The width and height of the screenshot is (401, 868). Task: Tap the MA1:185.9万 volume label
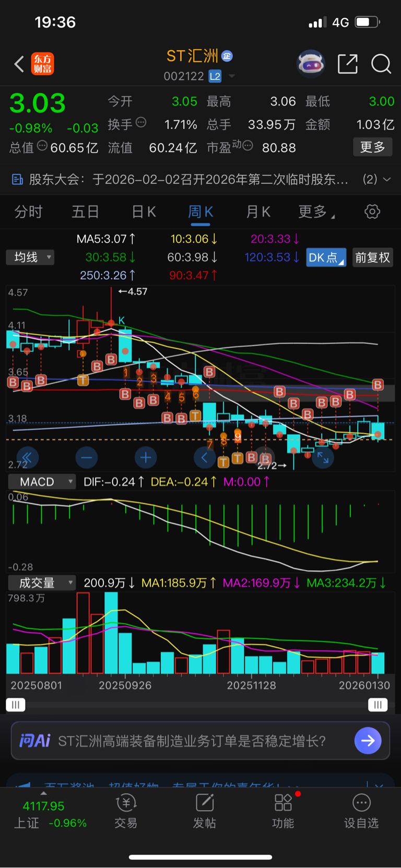179,582
